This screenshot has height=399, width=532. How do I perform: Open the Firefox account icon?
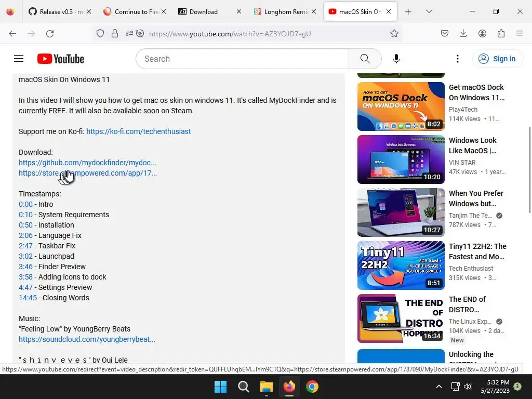tap(482, 34)
